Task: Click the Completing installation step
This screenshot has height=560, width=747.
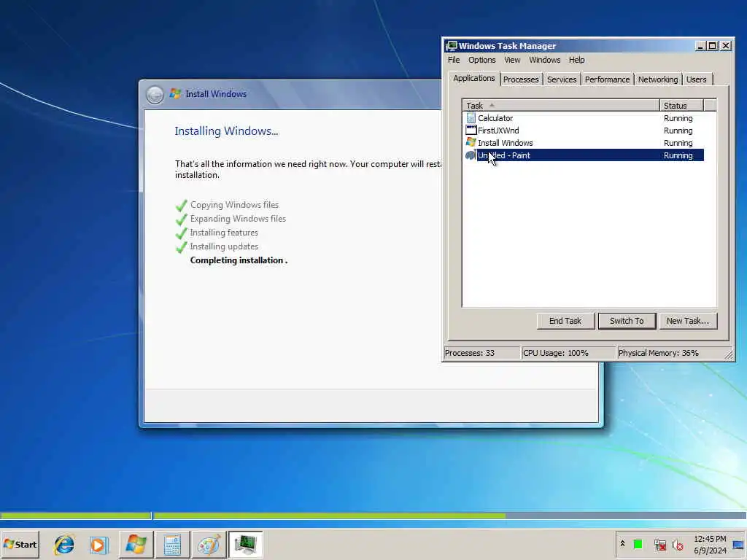Action: pyautogui.click(x=239, y=260)
